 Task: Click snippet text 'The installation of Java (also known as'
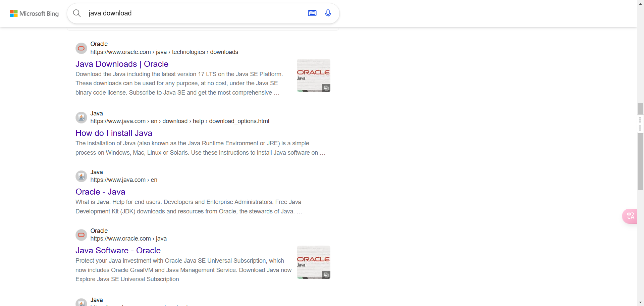pos(127,143)
